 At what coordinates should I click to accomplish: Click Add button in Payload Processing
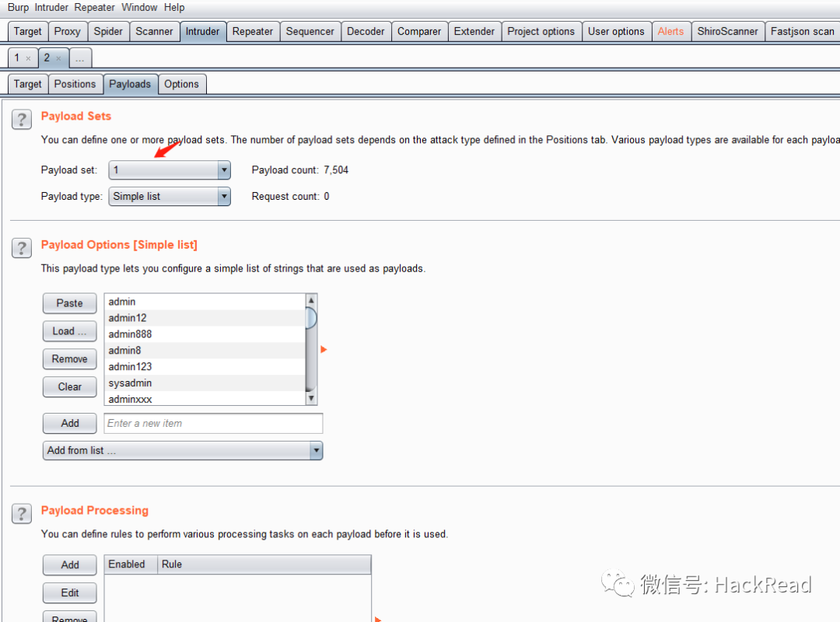click(70, 565)
